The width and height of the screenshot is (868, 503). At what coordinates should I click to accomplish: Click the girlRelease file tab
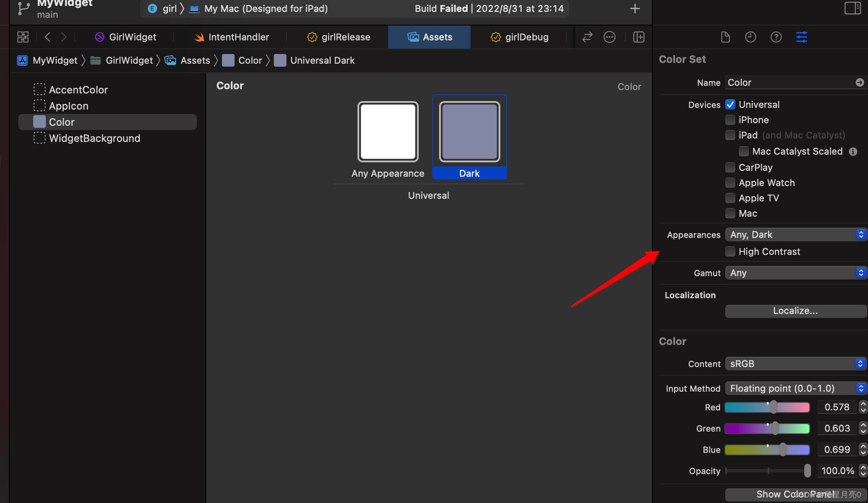coord(346,37)
